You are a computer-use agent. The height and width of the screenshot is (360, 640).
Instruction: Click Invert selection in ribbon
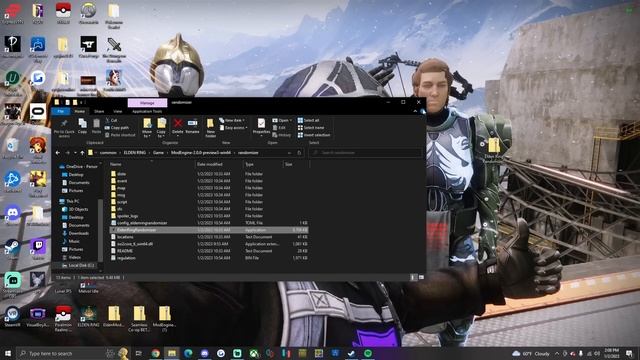pyautogui.click(x=314, y=135)
